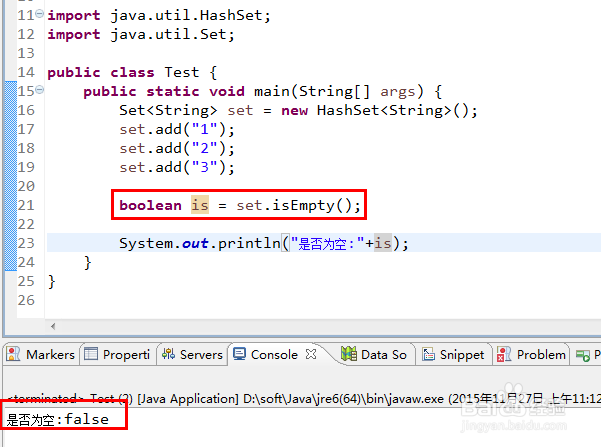Image resolution: width=601 pixels, height=447 pixels.
Task: Open the Data So tab
Action: click(374, 355)
